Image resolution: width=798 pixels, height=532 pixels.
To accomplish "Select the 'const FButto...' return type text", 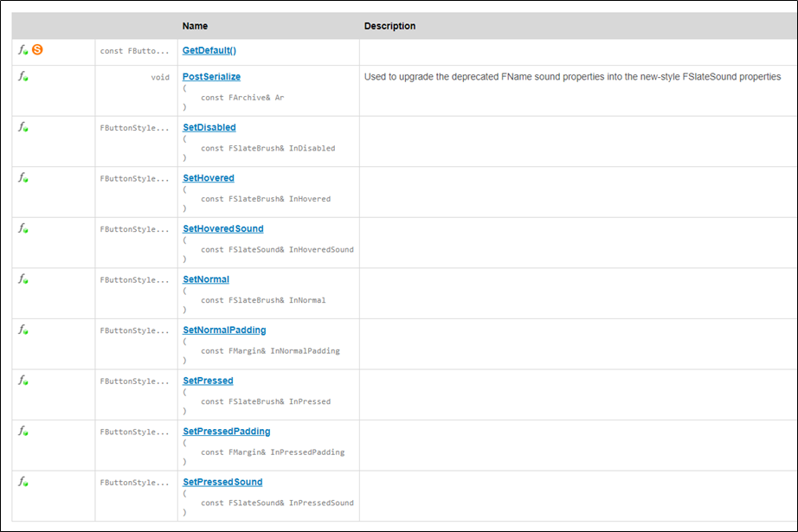I will pos(134,51).
